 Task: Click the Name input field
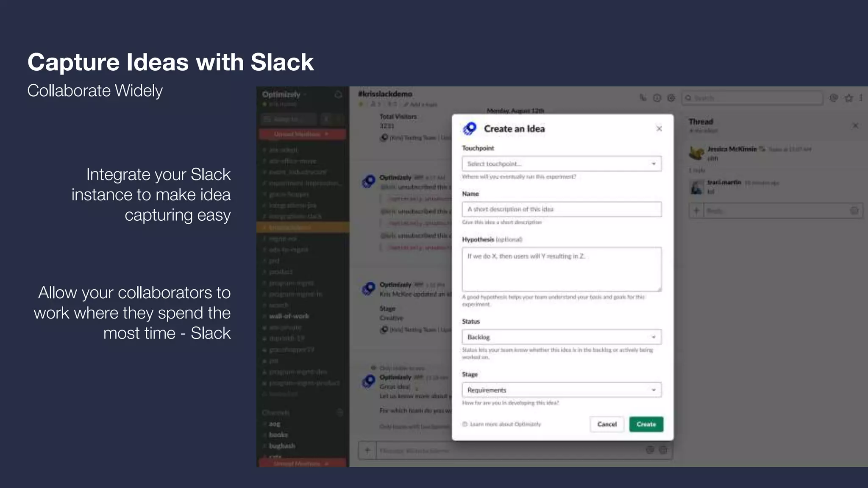[x=562, y=209]
